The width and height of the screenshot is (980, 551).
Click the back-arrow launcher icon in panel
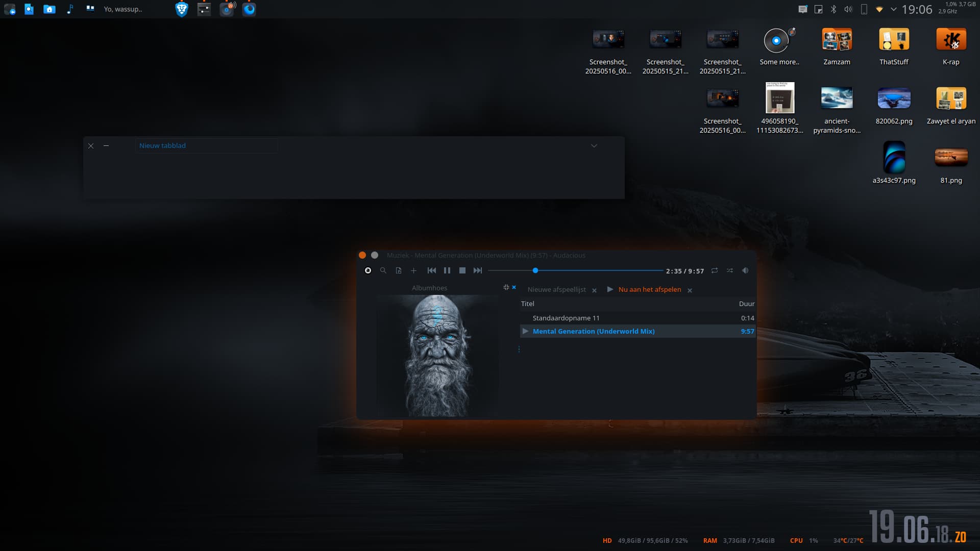click(x=10, y=9)
